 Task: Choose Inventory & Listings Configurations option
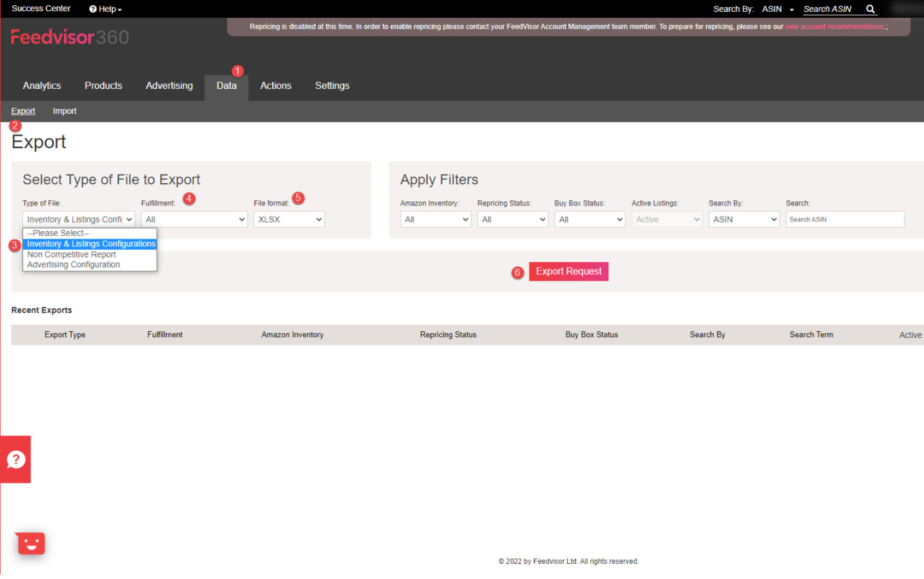click(x=91, y=244)
